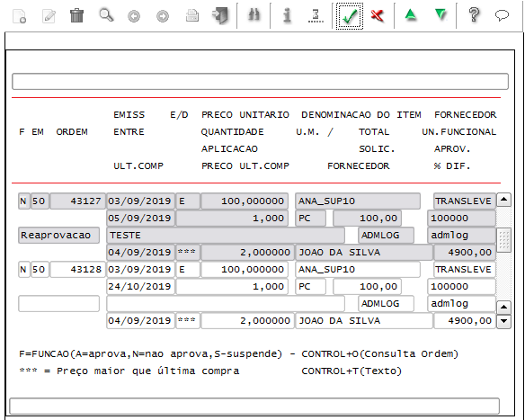The width and height of the screenshot is (525, 420).
Task: Click the scrollbar bottom down arrow
Action: click(x=503, y=321)
